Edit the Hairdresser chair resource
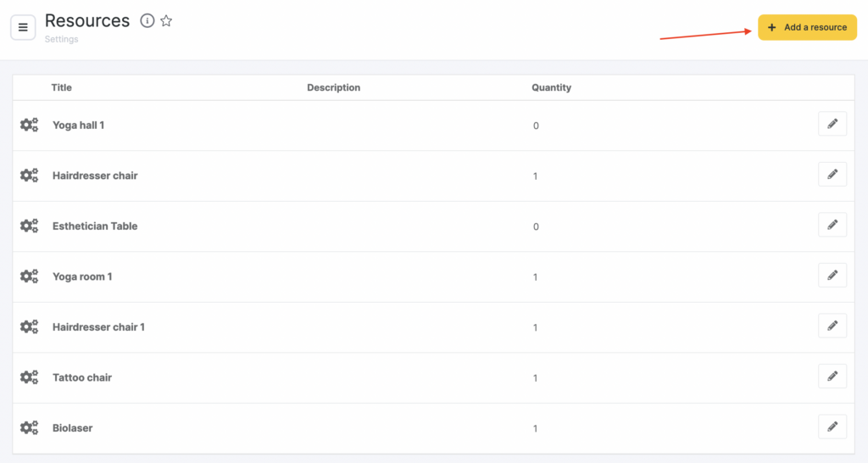The image size is (868, 463). coord(832,175)
